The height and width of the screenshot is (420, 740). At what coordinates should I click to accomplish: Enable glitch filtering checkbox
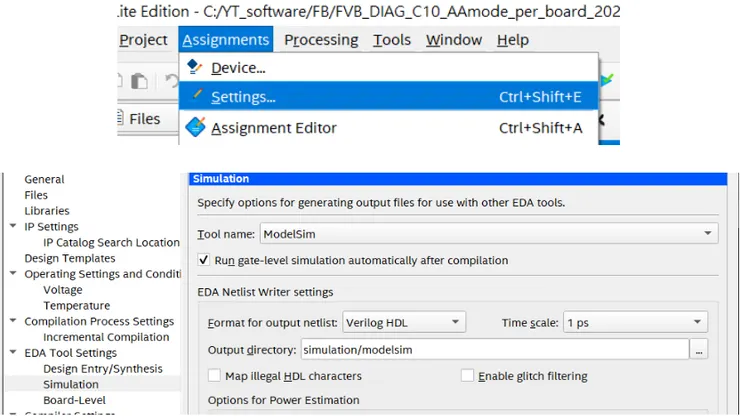[467, 376]
